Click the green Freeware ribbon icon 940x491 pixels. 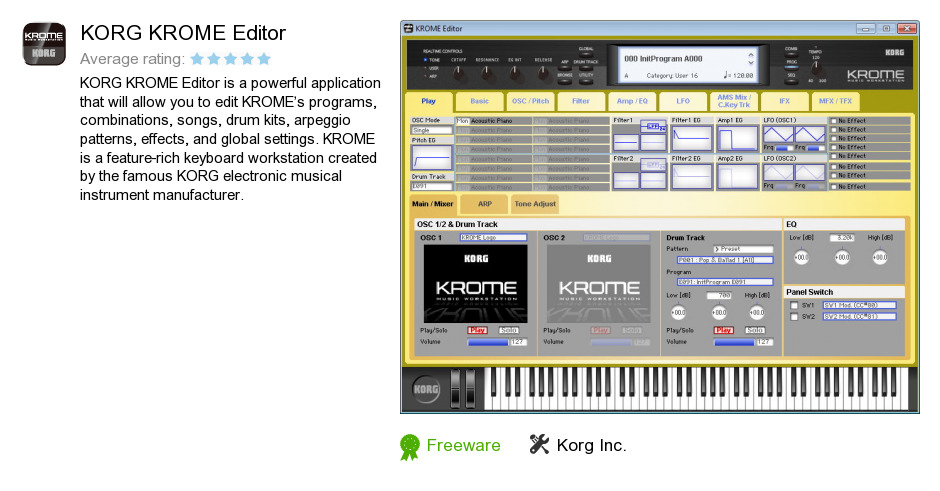tap(410, 447)
